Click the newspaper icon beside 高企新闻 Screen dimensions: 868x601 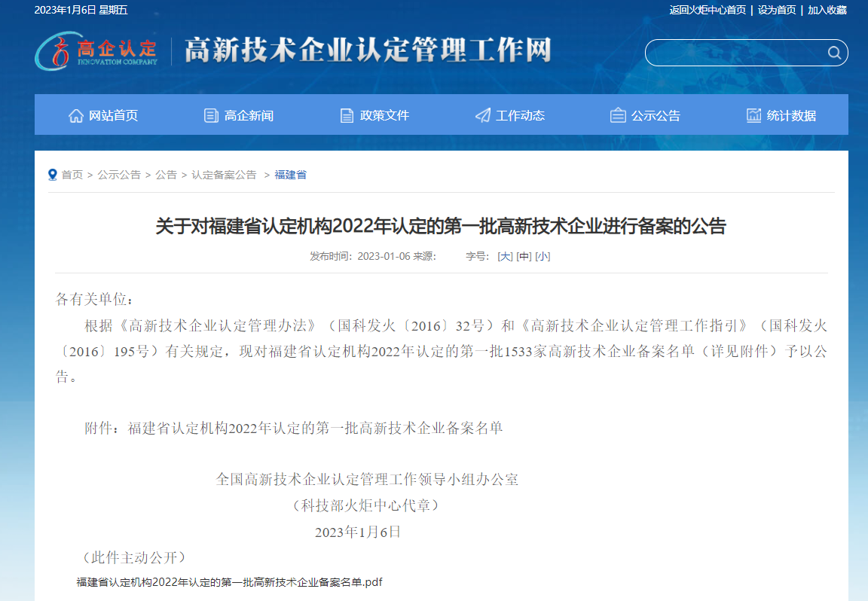point(211,115)
